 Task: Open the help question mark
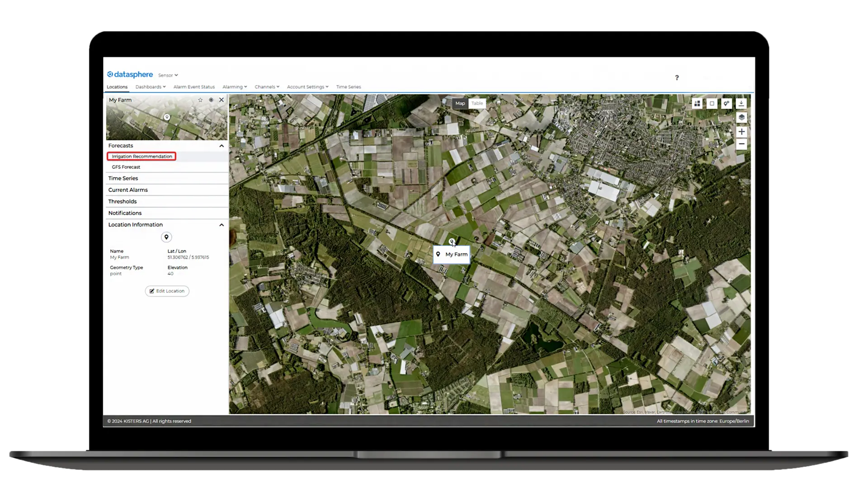point(677,78)
